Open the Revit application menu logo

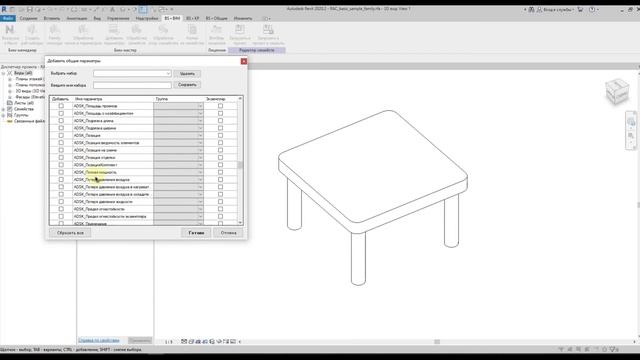pos(4,9)
